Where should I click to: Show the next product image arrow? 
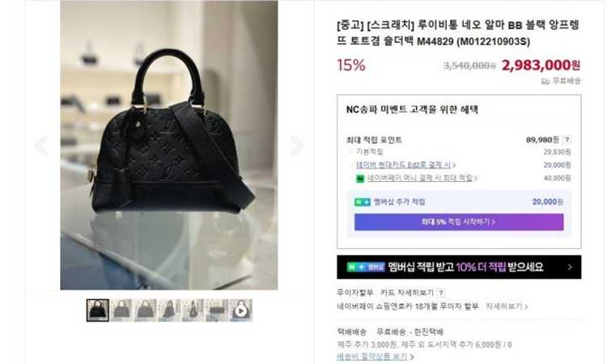click(x=297, y=146)
